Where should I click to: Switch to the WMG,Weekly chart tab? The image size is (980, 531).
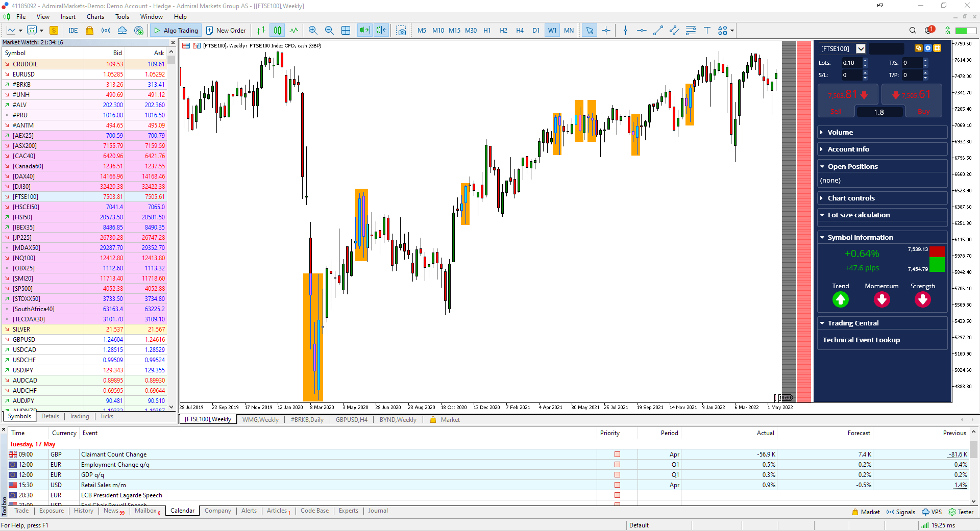(x=260, y=420)
